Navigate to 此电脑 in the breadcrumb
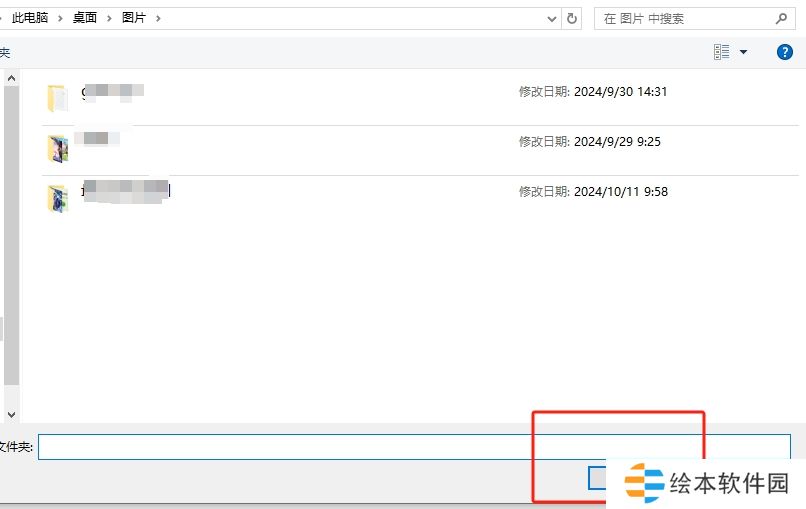Screen dimensions: 806x509 point(30,18)
